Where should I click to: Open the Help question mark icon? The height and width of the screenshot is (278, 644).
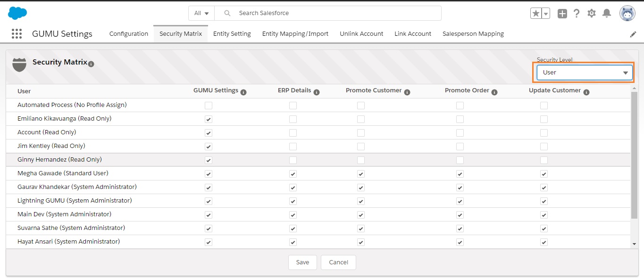pos(577,14)
